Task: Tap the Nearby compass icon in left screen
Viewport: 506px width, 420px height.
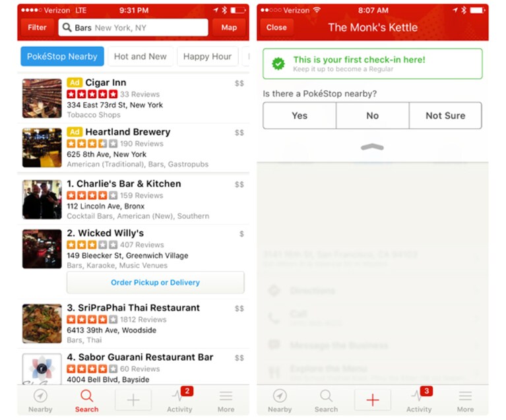Action: [40, 396]
